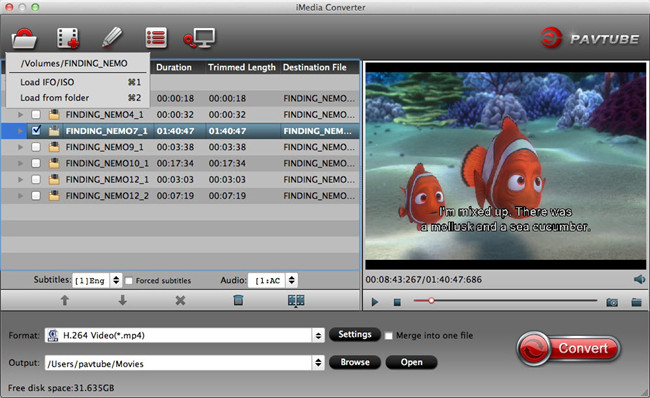Check the FINDING_NEMO12_1 checkbox
The height and width of the screenshot is (398, 650).
click(x=36, y=180)
